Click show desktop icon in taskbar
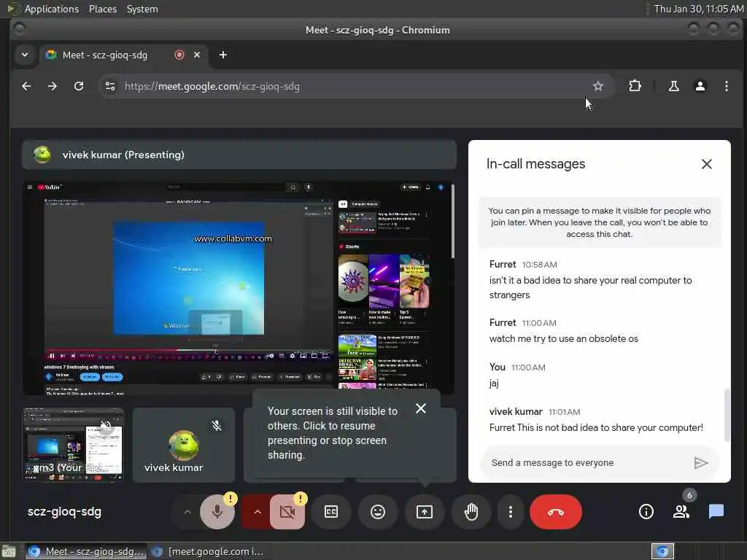 coord(8,551)
